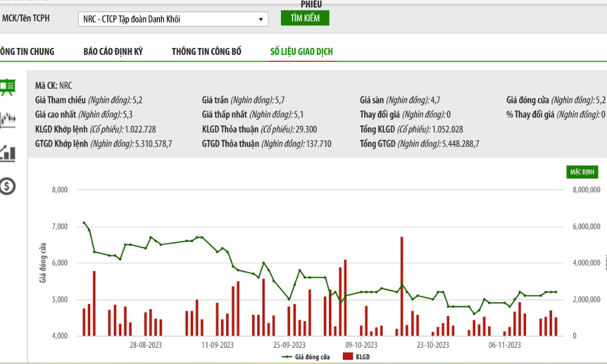Switch to Thông tin chung tab
This screenshot has width=607, height=364.
coord(27,51)
